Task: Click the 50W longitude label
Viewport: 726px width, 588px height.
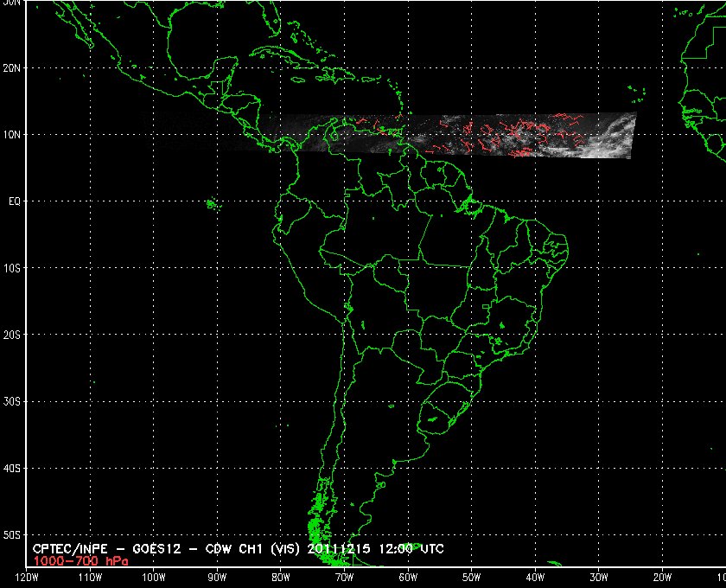Action: 471,578
